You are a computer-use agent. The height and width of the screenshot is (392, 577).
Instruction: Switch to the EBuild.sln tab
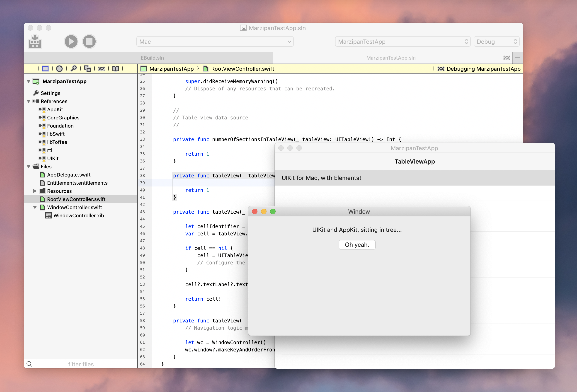click(152, 58)
